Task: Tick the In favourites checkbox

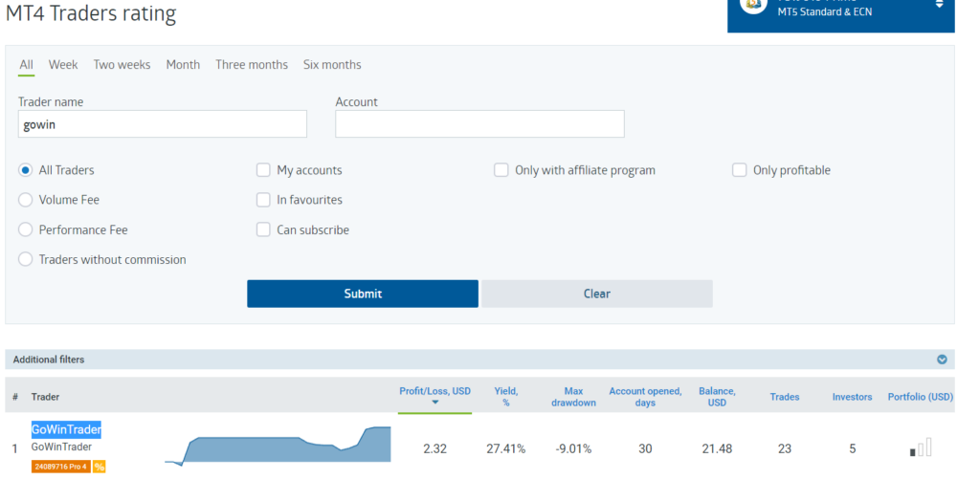Action: point(263,200)
